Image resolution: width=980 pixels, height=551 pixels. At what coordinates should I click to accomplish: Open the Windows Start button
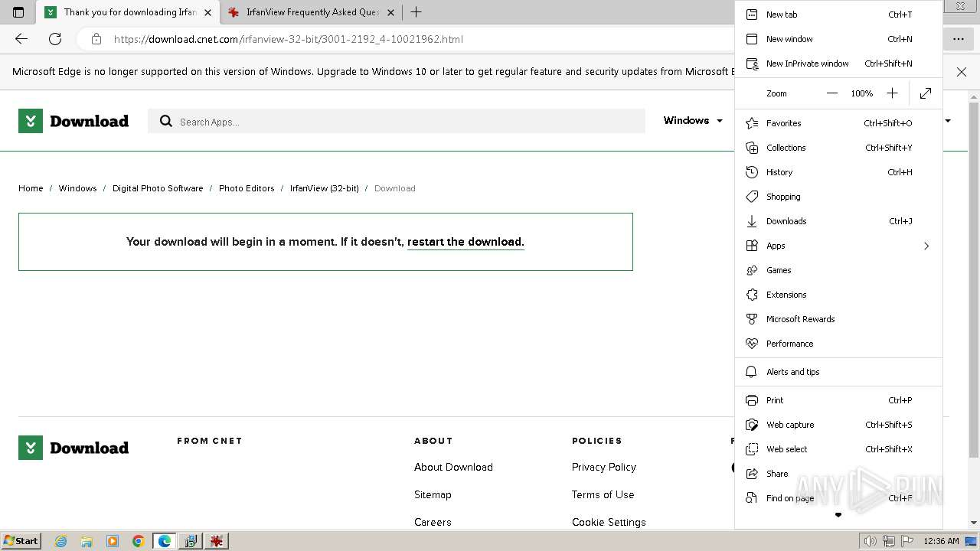21,540
